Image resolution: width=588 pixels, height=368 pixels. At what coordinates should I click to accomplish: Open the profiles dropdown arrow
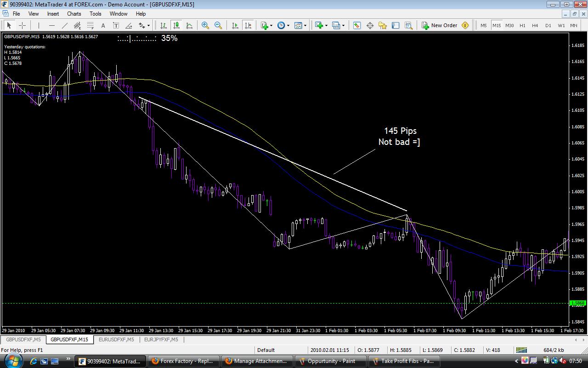[343, 26]
